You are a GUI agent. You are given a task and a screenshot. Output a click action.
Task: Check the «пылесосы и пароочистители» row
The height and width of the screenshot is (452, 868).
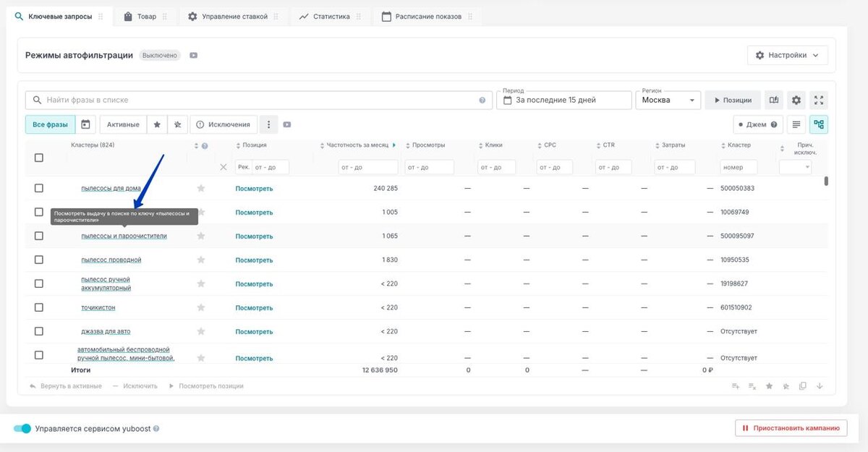pos(39,236)
